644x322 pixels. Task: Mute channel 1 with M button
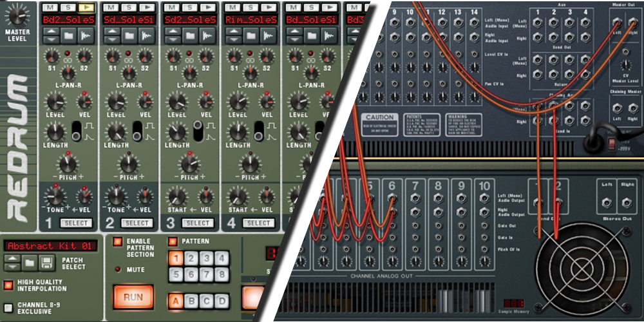click(x=50, y=7)
